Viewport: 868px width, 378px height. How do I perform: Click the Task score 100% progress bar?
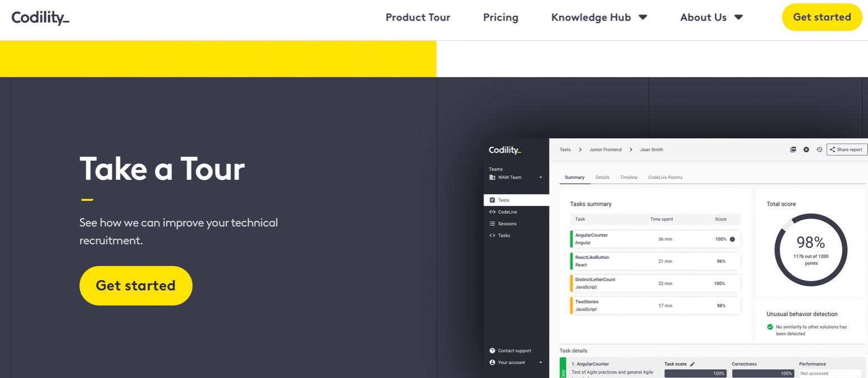tap(696, 374)
